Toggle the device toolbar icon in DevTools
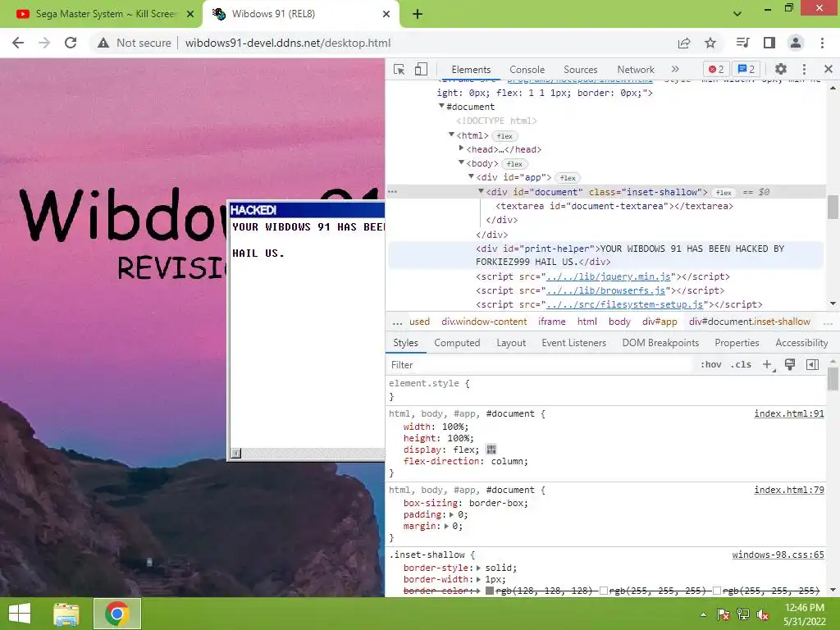Screen dimensions: 840x630 coord(421,69)
